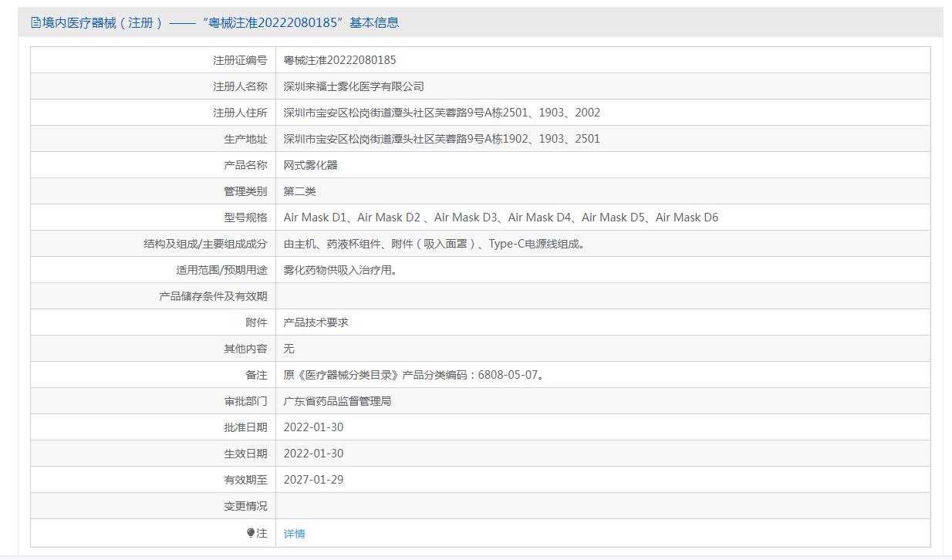Click the document icon beside the page title

35,22
